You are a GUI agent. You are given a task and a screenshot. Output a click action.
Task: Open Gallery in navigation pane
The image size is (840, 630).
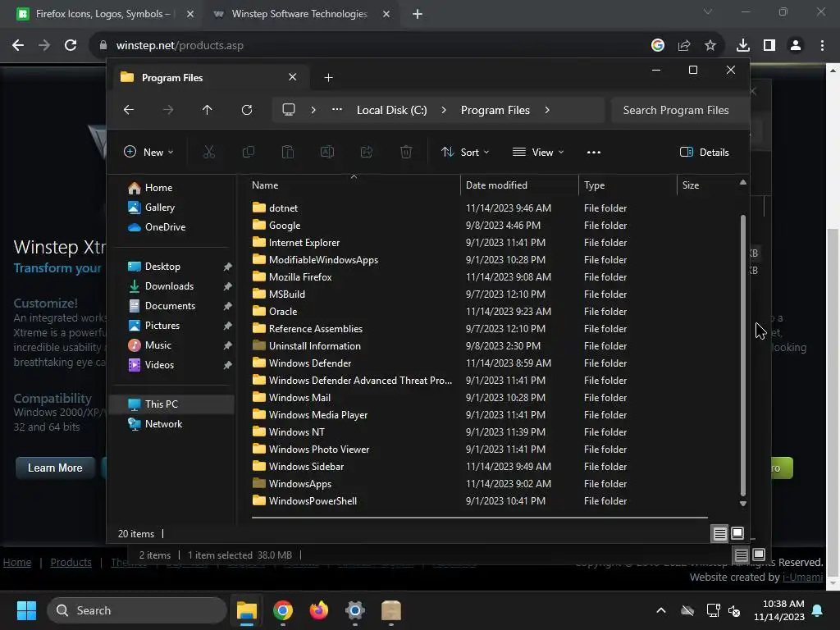(x=160, y=208)
